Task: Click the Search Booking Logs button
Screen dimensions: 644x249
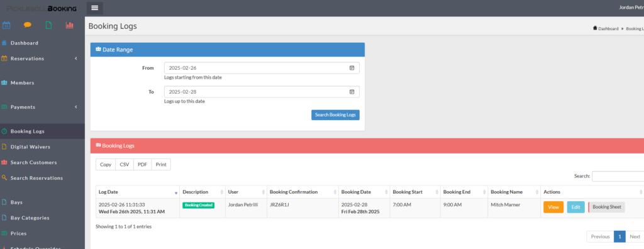Action: tap(335, 115)
